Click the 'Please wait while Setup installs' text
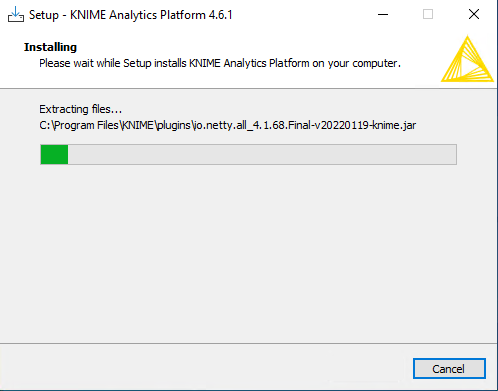 pyautogui.click(x=112, y=63)
